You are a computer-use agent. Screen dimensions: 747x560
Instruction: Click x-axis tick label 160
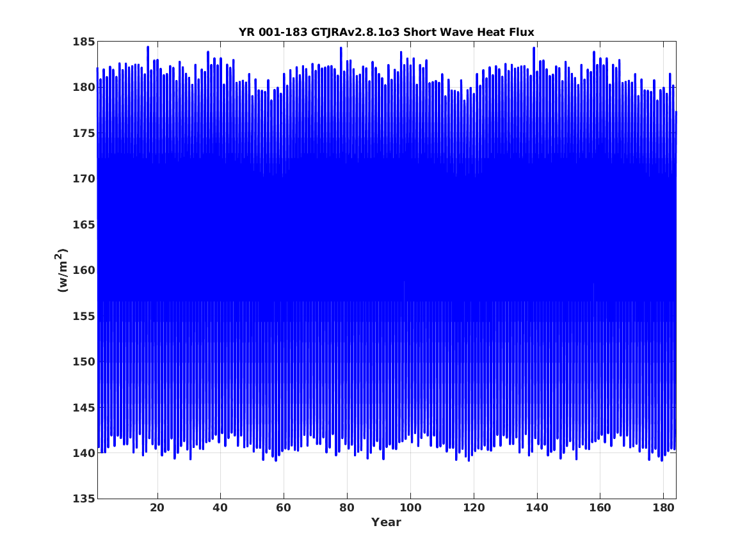click(x=600, y=508)
